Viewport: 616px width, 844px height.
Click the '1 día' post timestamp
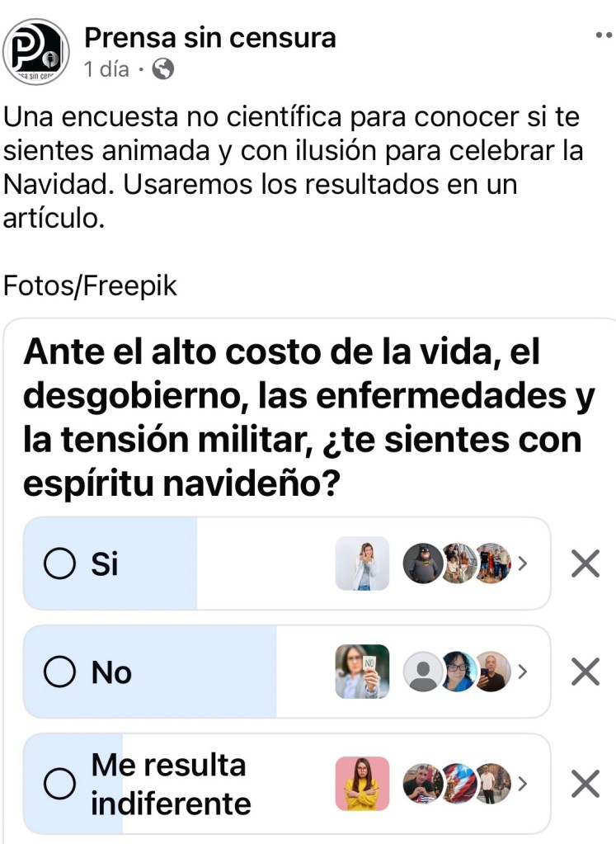coord(106,70)
